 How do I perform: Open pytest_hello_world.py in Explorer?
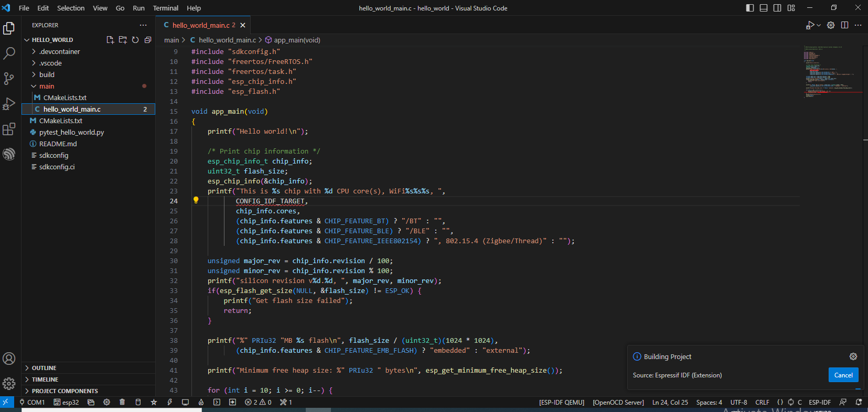pyautogui.click(x=88, y=132)
